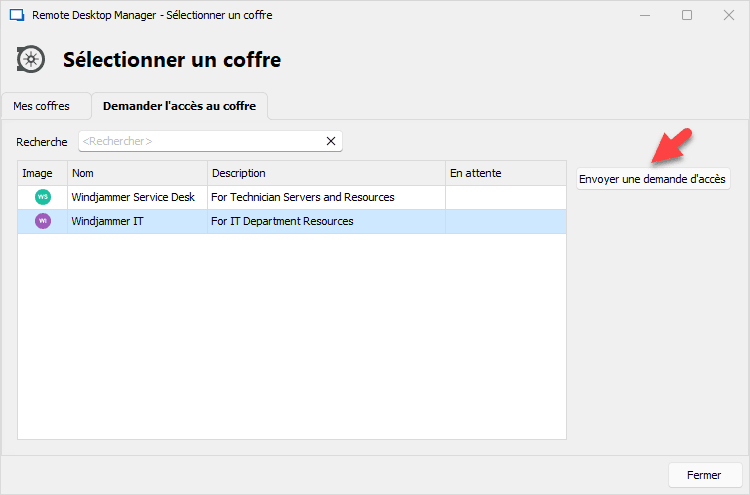Maximize the Sélectionner un coffre window
This screenshot has width=750, height=495.
pos(687,15)
